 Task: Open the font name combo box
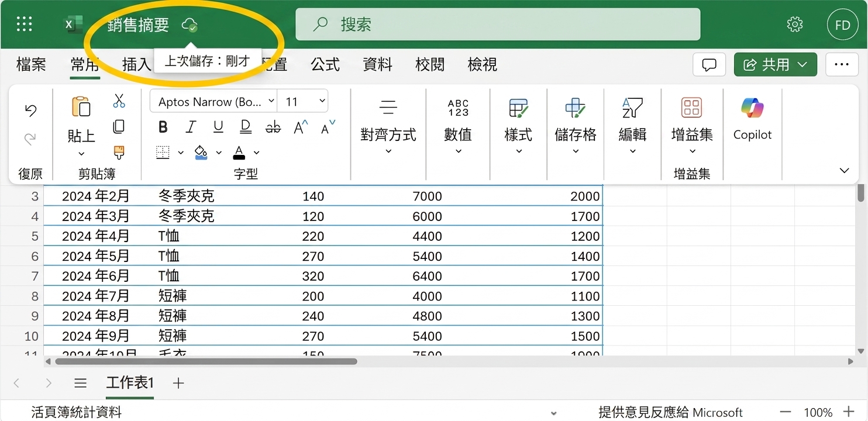pos(213,101)
